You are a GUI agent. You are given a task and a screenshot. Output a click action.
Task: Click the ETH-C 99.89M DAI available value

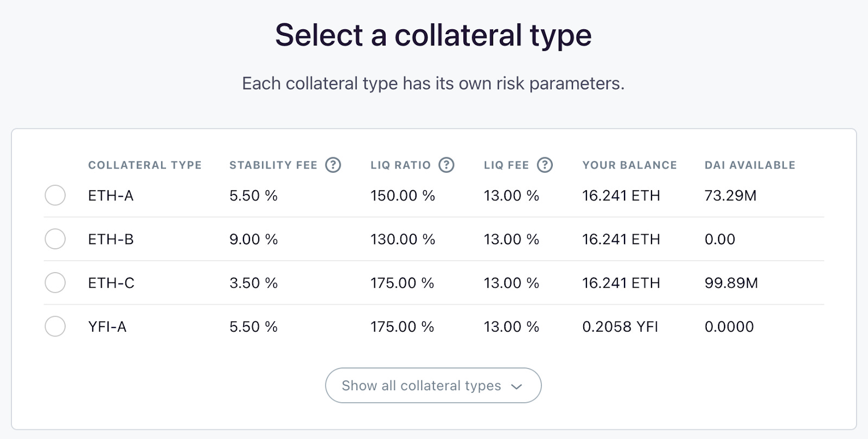coord(731,283)
